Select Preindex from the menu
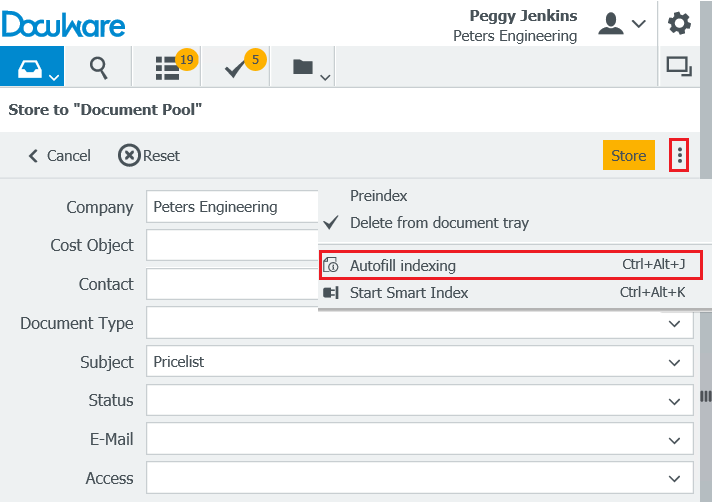This screenshot has width=712, height=502. coord(378,196)
